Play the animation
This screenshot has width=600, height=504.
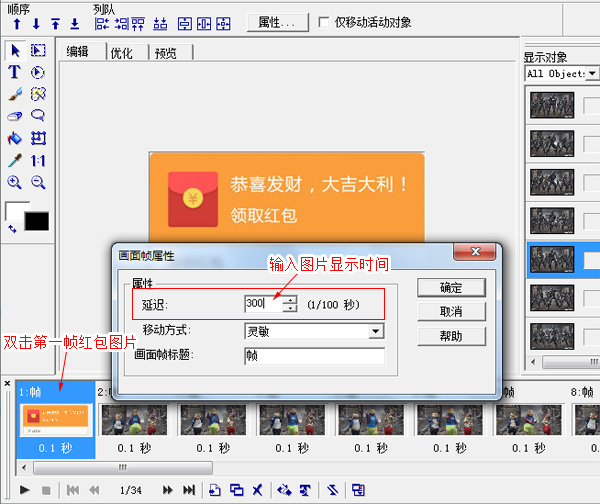coord(24,490)
